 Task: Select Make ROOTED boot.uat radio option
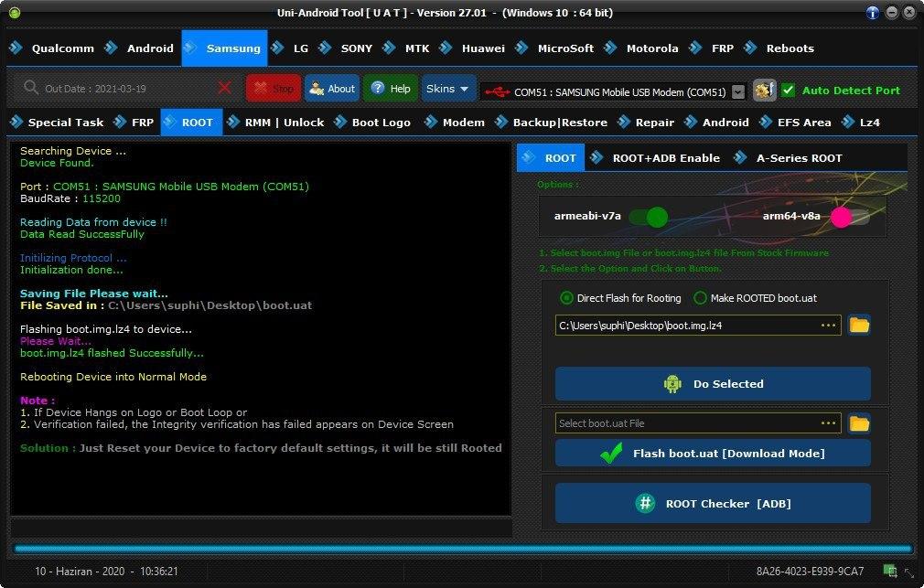700,298
